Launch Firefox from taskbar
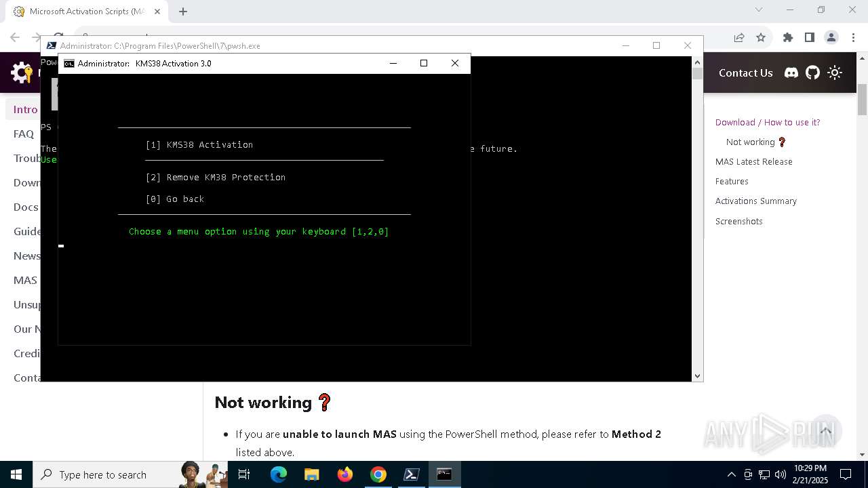This screenshot has height=488, width=868. pos(345,474)
